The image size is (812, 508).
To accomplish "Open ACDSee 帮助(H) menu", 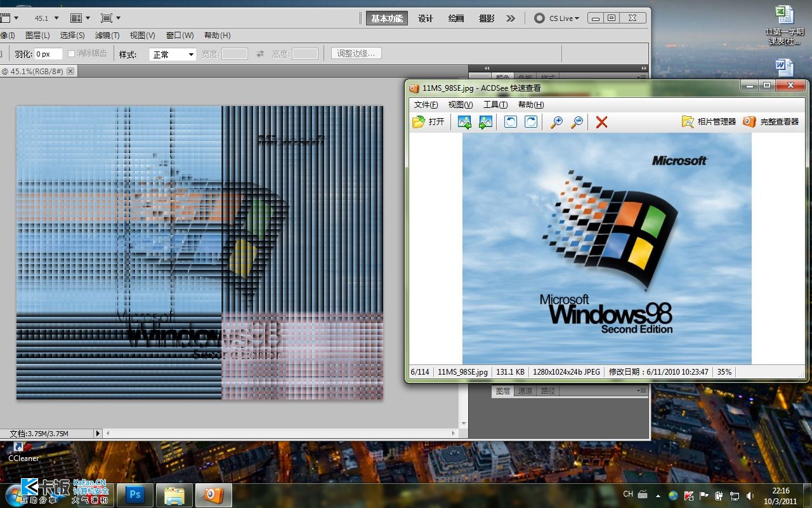I will (x=531, y=105).
